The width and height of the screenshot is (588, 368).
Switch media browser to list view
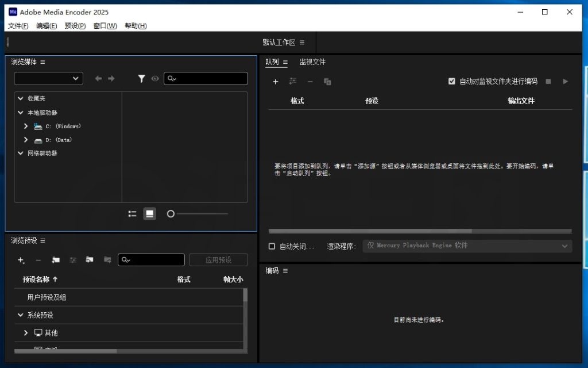coord(133,214)
